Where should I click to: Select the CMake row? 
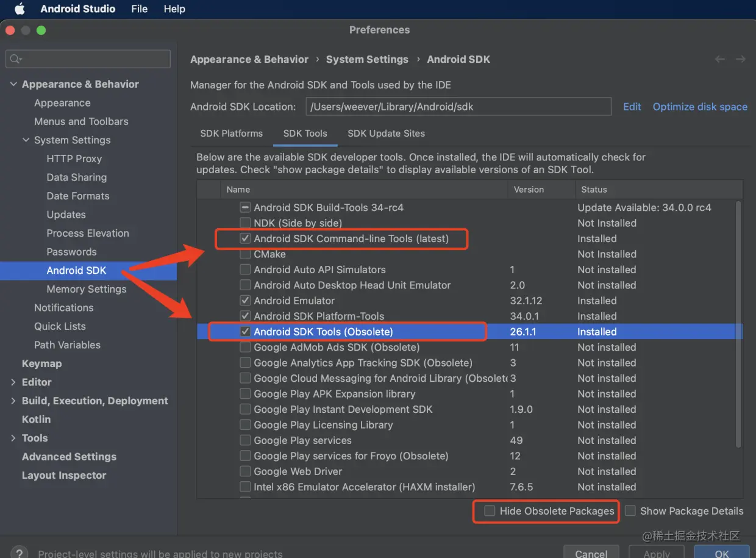coord(469,254)
